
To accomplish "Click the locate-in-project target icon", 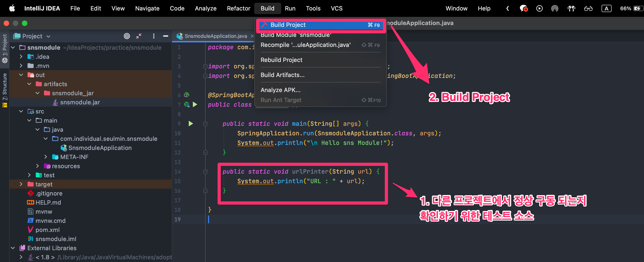I will [127, 36].
